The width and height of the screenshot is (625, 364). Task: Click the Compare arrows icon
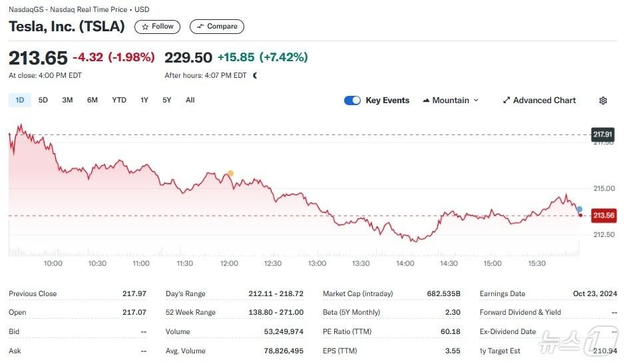200,27
